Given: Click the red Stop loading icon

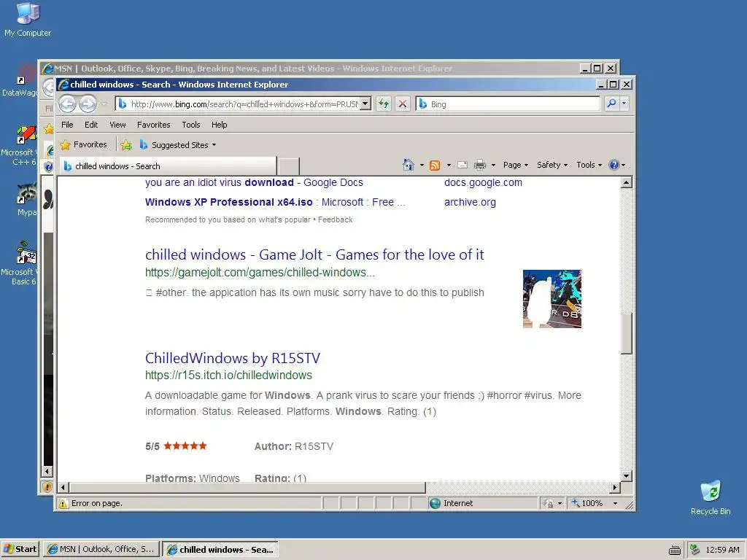Looking at the screenshot, I should pos(403,104).
